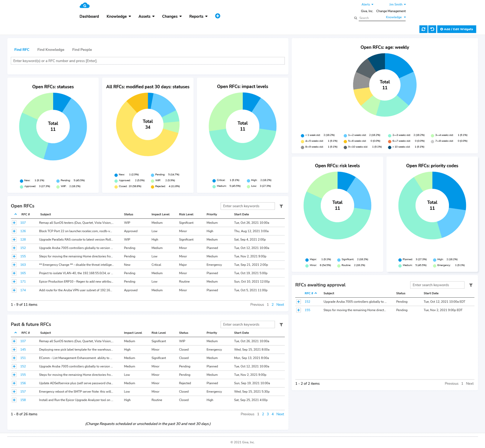Open the Knowledge dropdown menu
This screenshot has width=485, height=448.
click(x=118, y=16)
